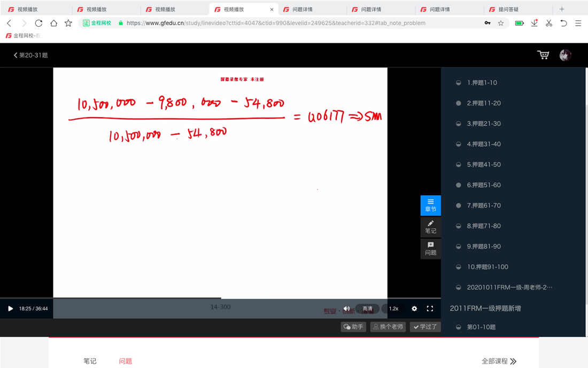Image resolution: width=588 pixels, height=368 pixels.
Task: Click undo closed tab icon
Action: click(x=563, y=23)
